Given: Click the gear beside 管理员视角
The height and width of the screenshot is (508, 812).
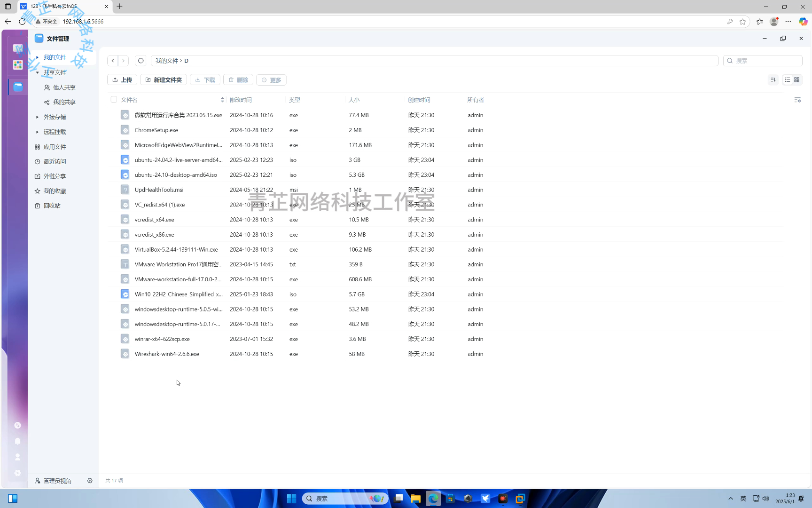Looking at the screenshot, I should 90,481.
